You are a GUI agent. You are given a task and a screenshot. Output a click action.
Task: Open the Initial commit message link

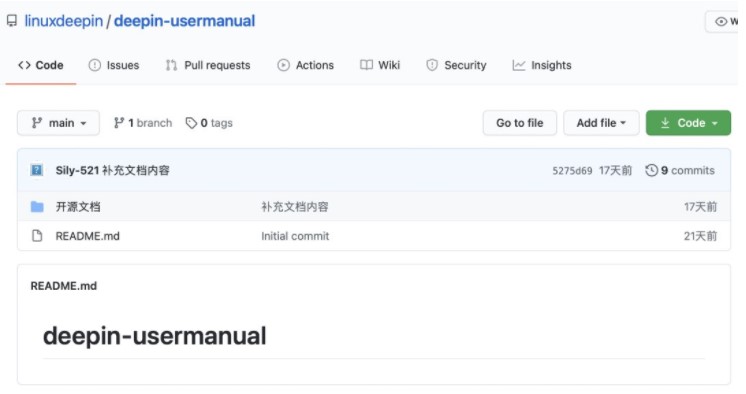coord(295,236)
